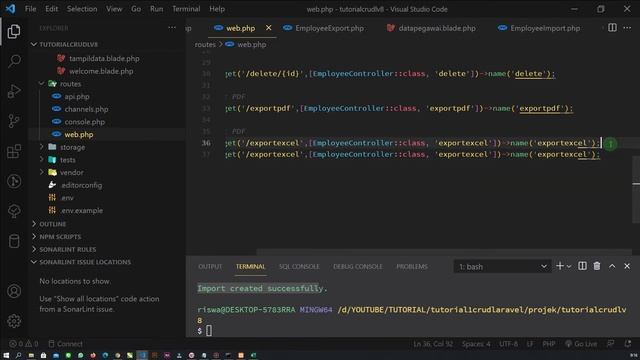Open api.php in routes folder
640x360 pixels.
coord(77,96)
